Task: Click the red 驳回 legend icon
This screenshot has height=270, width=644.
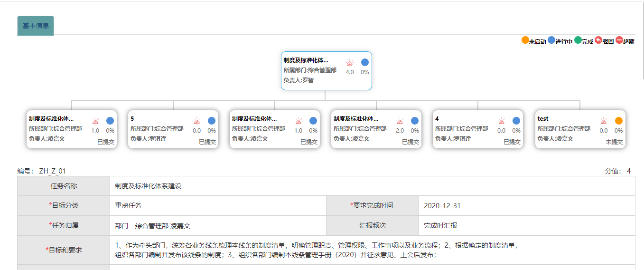Action: 598,40
